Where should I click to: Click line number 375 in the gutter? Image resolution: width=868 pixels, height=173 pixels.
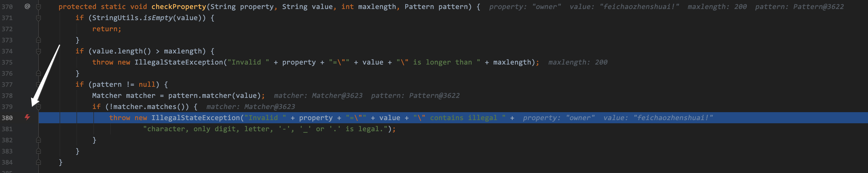[x=7, y=62]
